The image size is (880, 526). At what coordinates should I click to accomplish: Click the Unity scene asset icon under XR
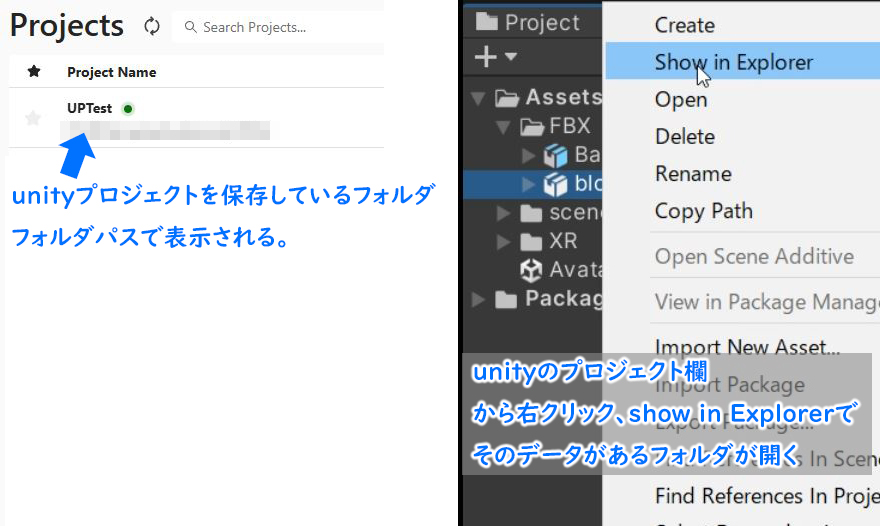tap(531, 270)
